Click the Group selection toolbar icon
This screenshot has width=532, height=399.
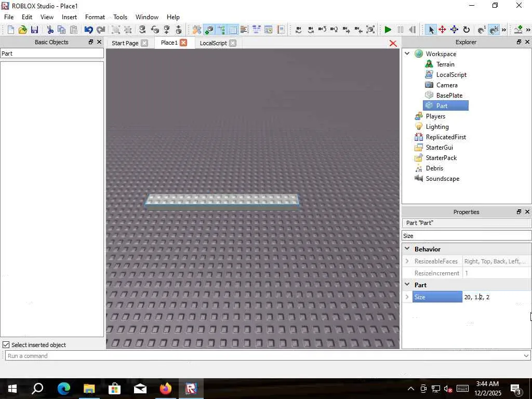[116, 30]
